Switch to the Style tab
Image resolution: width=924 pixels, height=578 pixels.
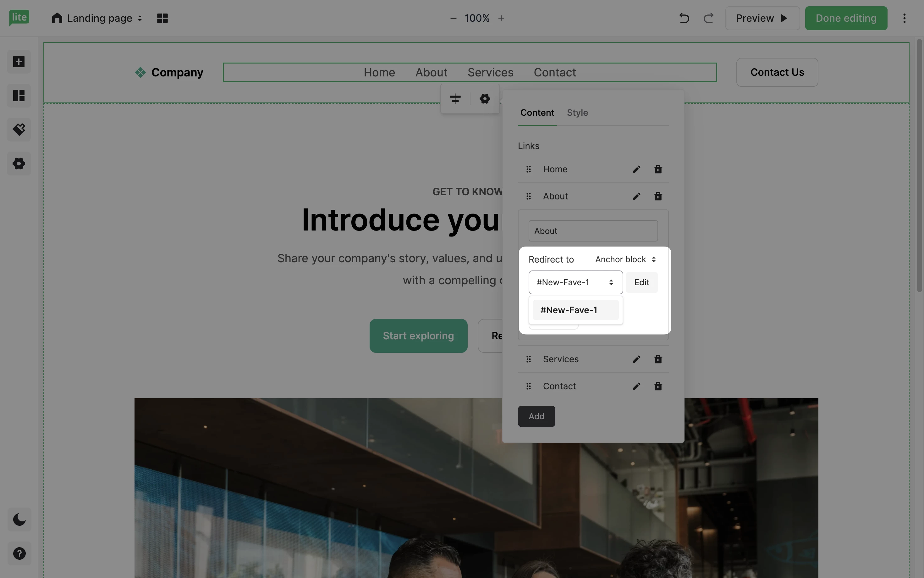(x=577, y=112)
